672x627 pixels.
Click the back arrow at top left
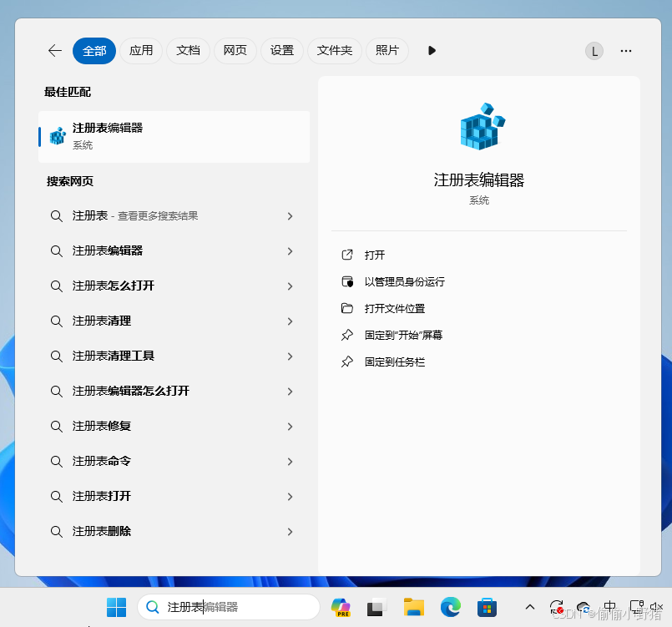[x=54, y=51]
